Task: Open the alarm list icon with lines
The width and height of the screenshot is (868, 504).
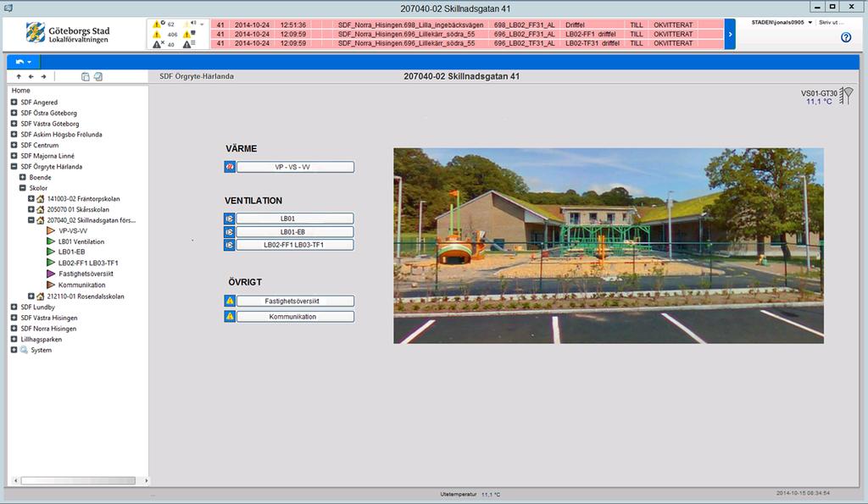Action: tap(189, 44)
